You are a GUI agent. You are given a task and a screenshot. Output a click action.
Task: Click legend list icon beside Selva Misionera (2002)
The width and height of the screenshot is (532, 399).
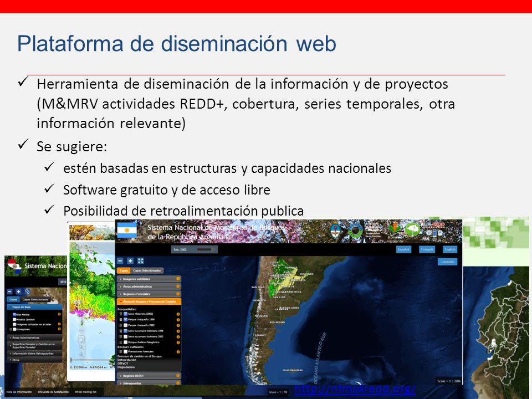click(120, 314)
